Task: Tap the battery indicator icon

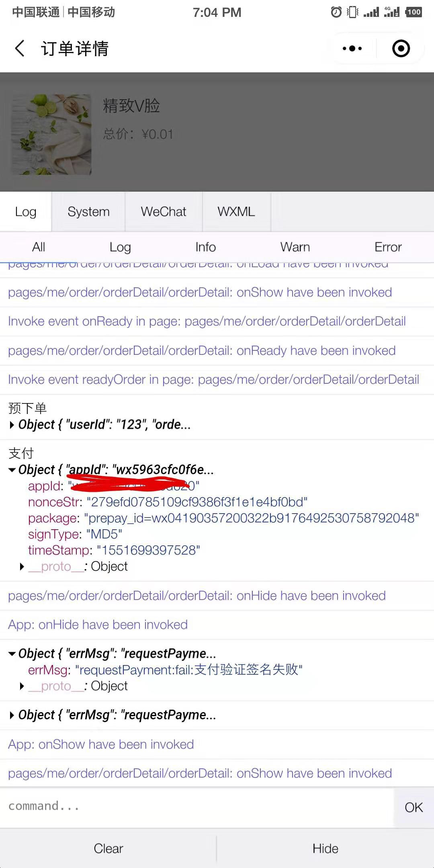Action: click(414, 12)
